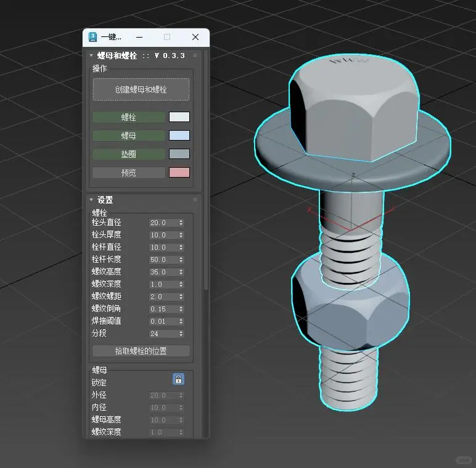Click the 栓头厚度 spinner arrows

coord(181,235)
